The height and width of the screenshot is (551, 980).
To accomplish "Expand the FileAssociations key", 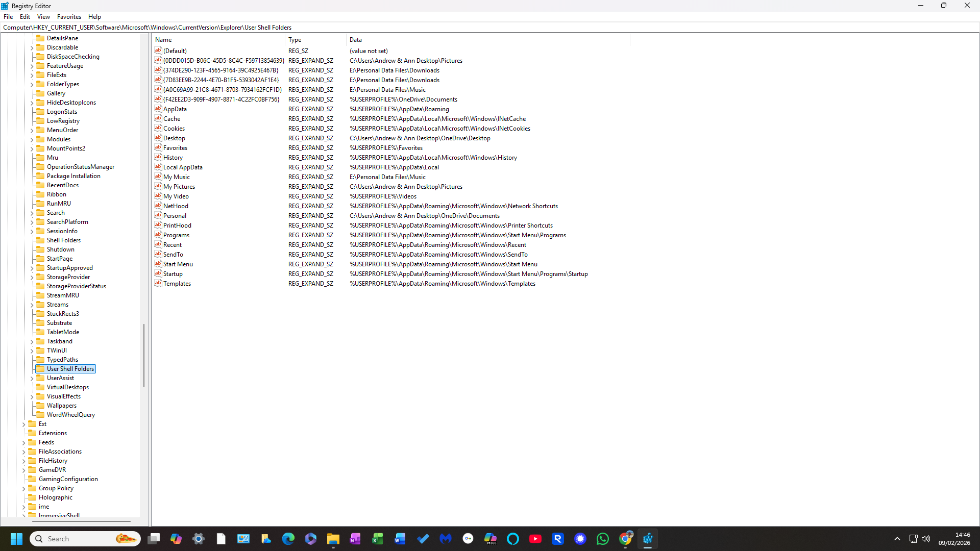I will pos(23,452).
